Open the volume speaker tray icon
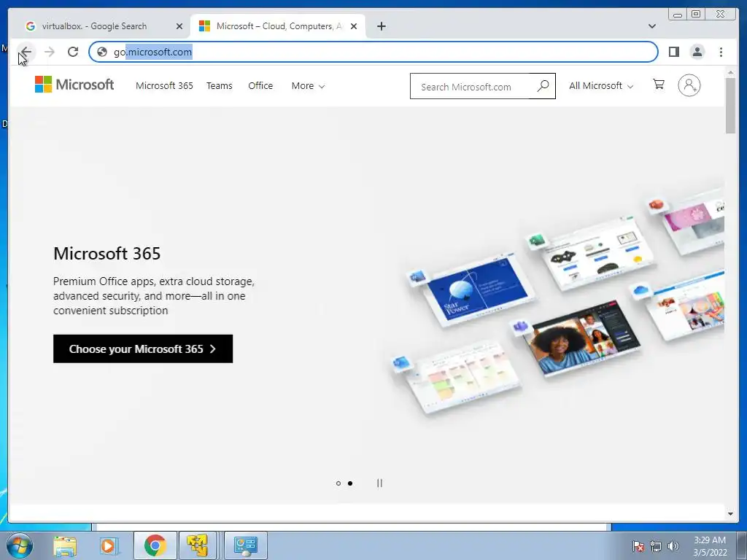The height and width of the screenshot is (560, 747). coord(673,546)
